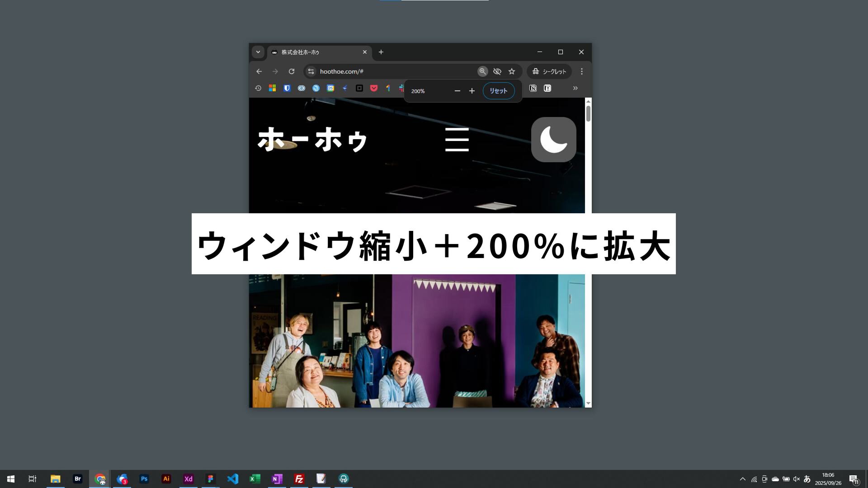Open the Pocket bookmark icon

(x=373, y=88)
